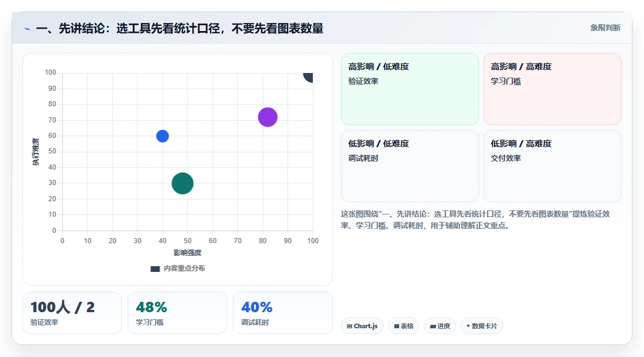This screenshot has width=644, height=357.
Task: Click the 100 label on the y-axis
Action: 51,72
